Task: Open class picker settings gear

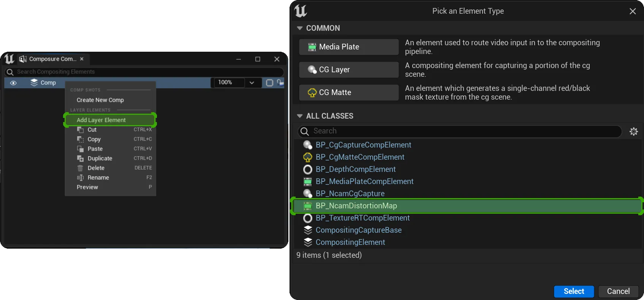Action: click(634, 132)
